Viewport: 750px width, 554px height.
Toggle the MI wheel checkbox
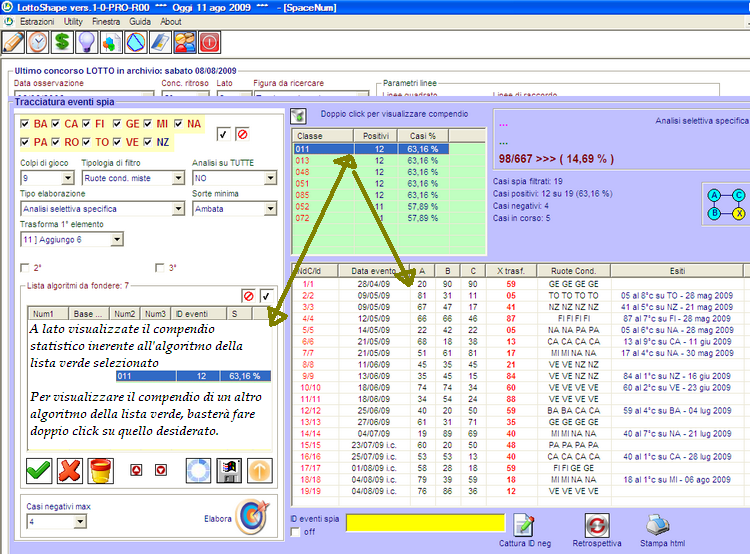tap(147, 124)
